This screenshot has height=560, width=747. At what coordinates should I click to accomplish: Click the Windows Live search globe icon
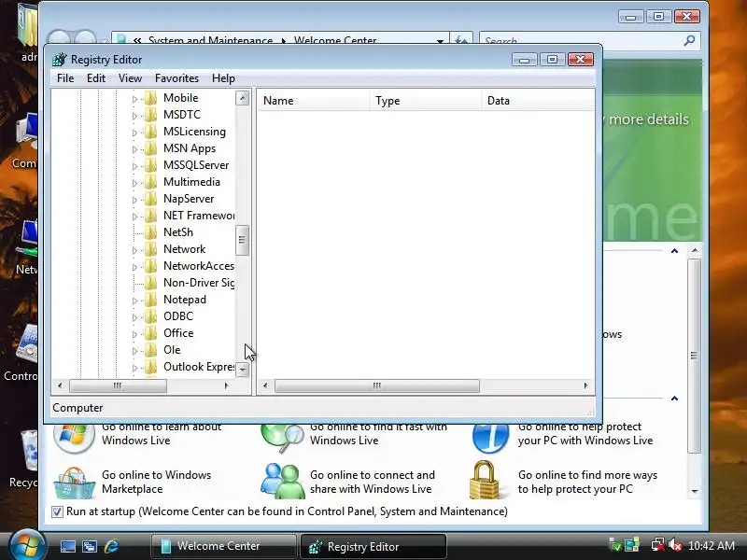pyautogui.click(x=283, y=437)
